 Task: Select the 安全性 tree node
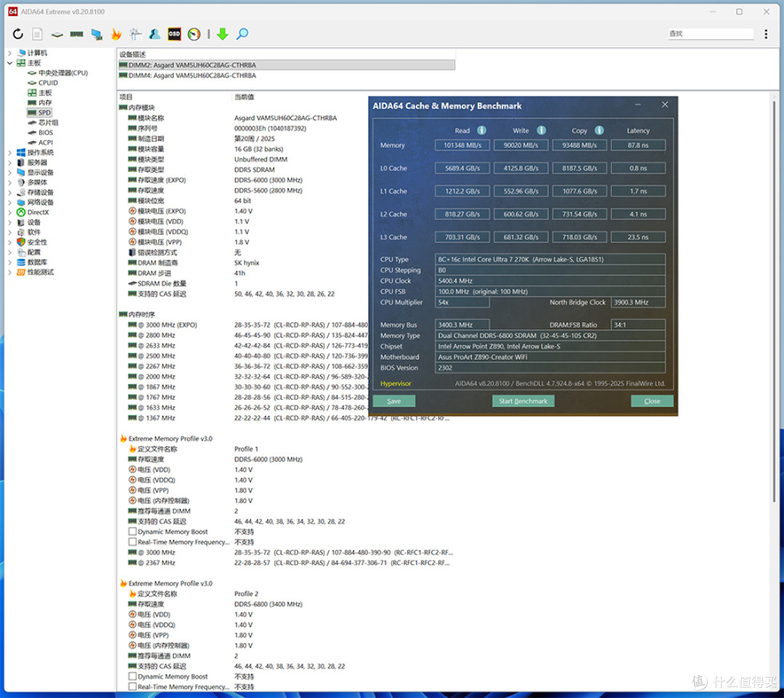(37, 242)
